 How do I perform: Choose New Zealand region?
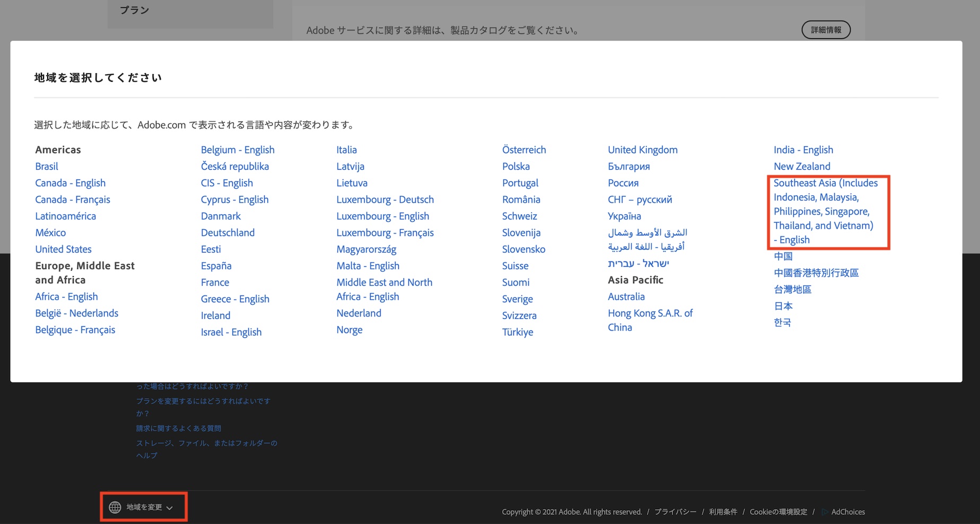pos(802,167)
